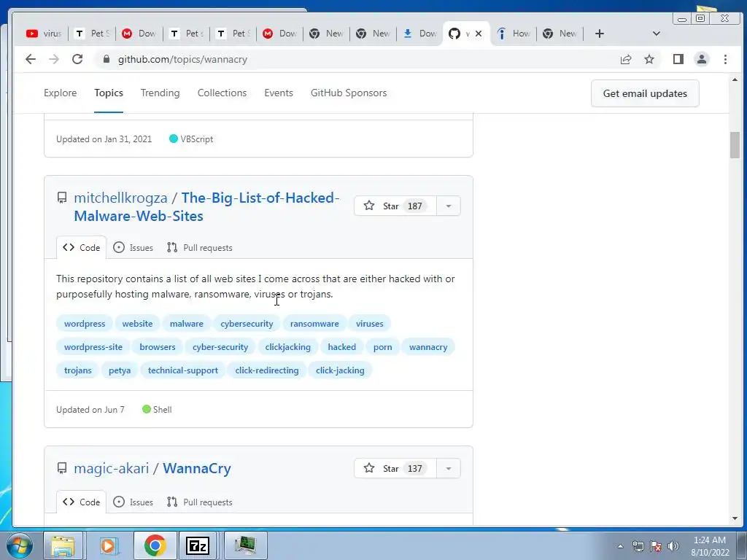Image resolution: width=747 pixels, height=560 pixels.
Task: Open Issues of magic-akari WannaCry repo
Action: 133,502
